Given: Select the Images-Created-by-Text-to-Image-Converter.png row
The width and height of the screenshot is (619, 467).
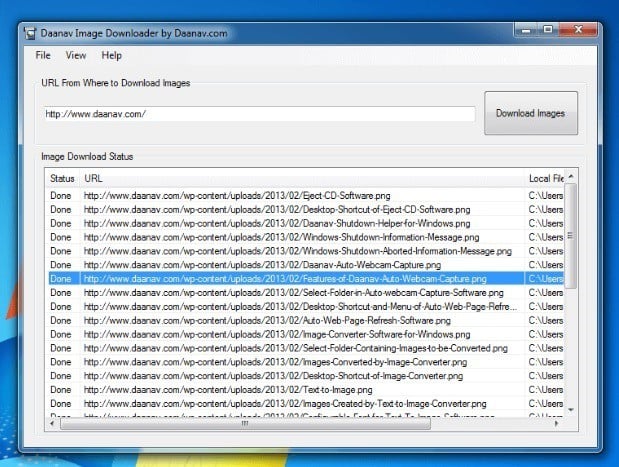Looking at the screenshot, I should (x=306, y=403).
